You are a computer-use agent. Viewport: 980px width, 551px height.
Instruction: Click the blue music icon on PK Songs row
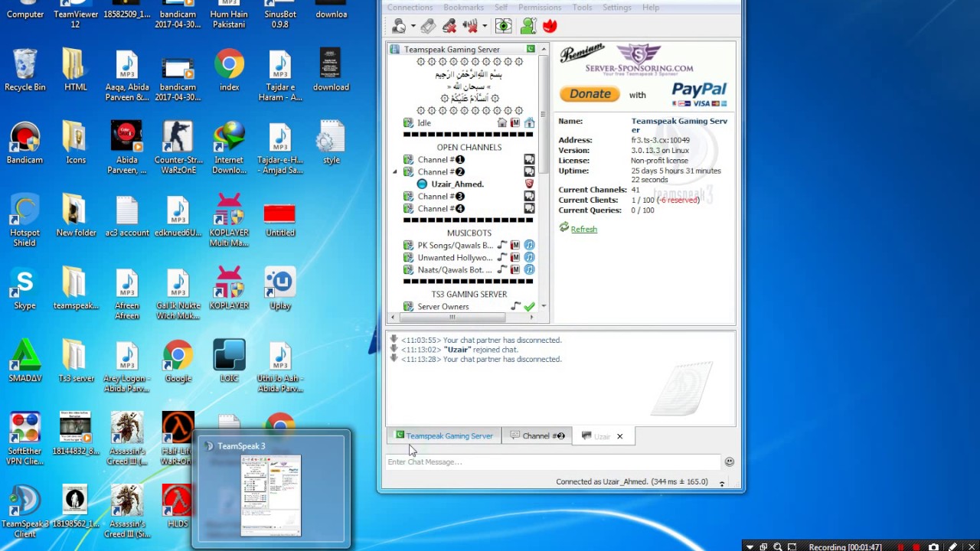click(529, 245)
